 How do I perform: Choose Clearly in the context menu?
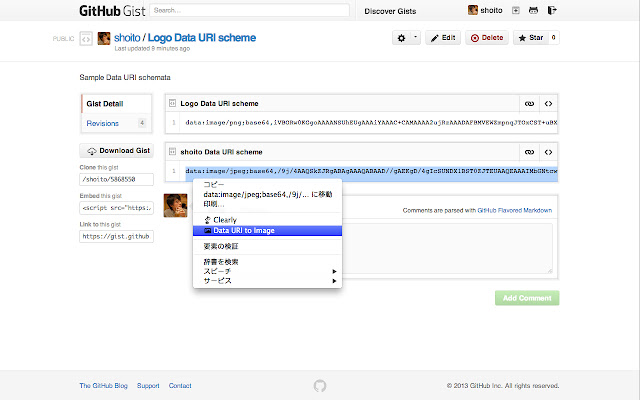(x=267, y=220)
